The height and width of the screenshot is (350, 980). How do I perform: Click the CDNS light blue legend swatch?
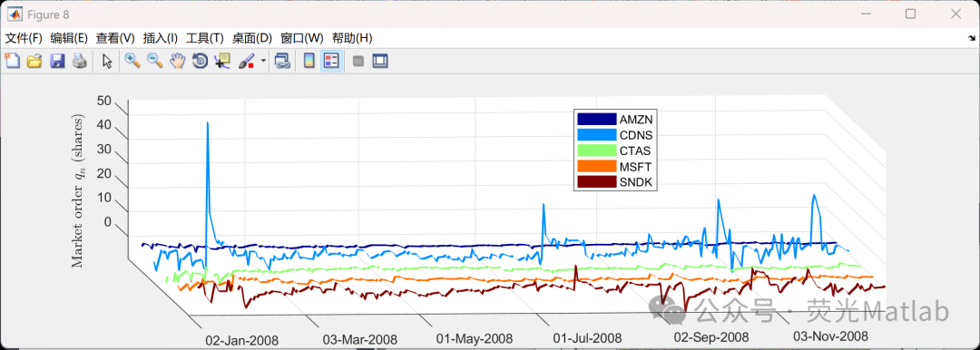(x=596, y=135)
